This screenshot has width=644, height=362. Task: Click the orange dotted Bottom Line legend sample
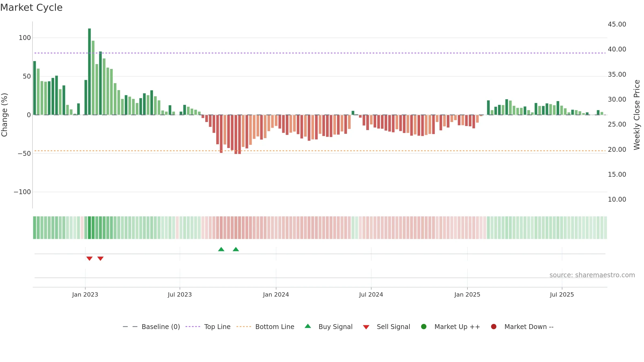click(x=244, y=327)
